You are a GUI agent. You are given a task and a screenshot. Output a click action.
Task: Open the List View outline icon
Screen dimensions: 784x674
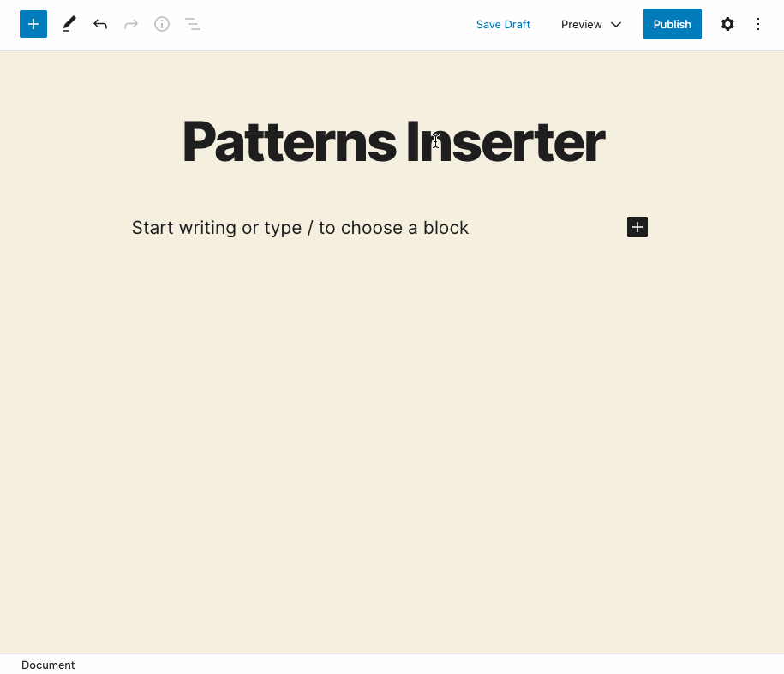(x=193, y=24)
